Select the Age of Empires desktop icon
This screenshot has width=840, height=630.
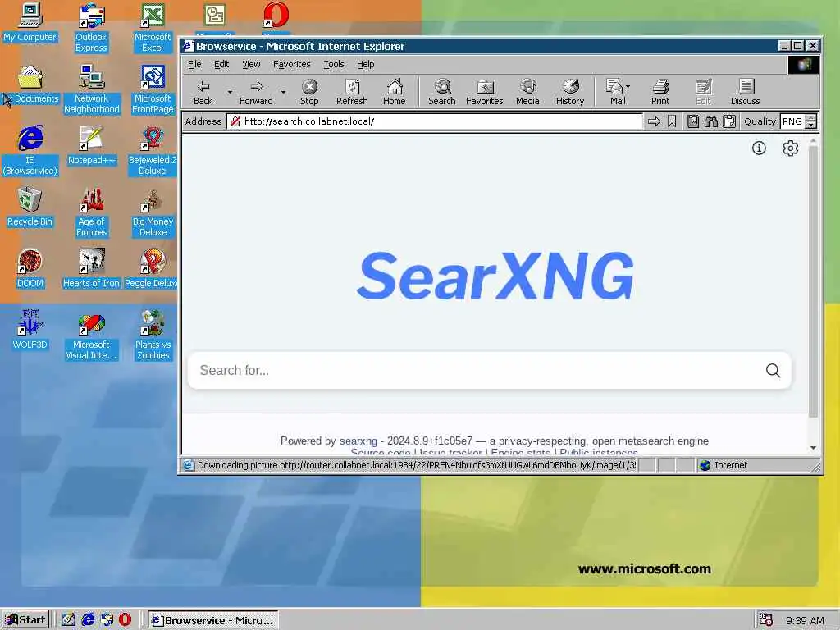[91, 212]
